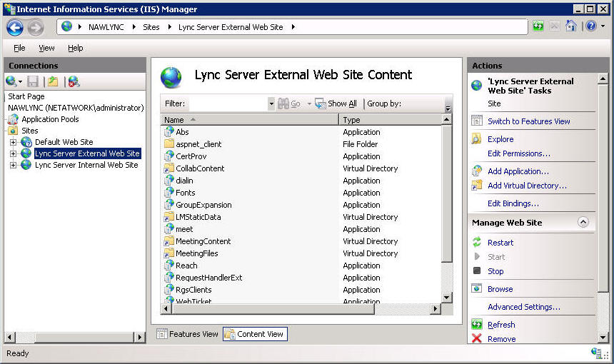Screen dimensions: 614x364
Task: Click the CollabContent virtual directory icon
Action: click(168, 168)
